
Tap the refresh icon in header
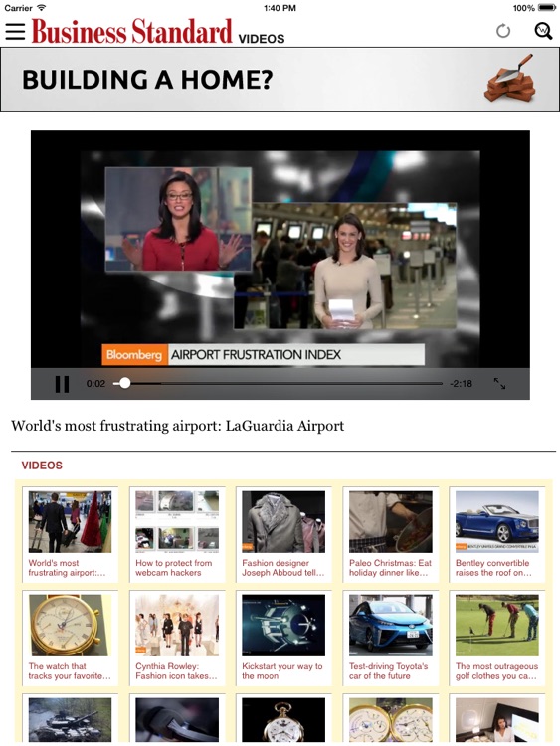click(x=503, y=31)
